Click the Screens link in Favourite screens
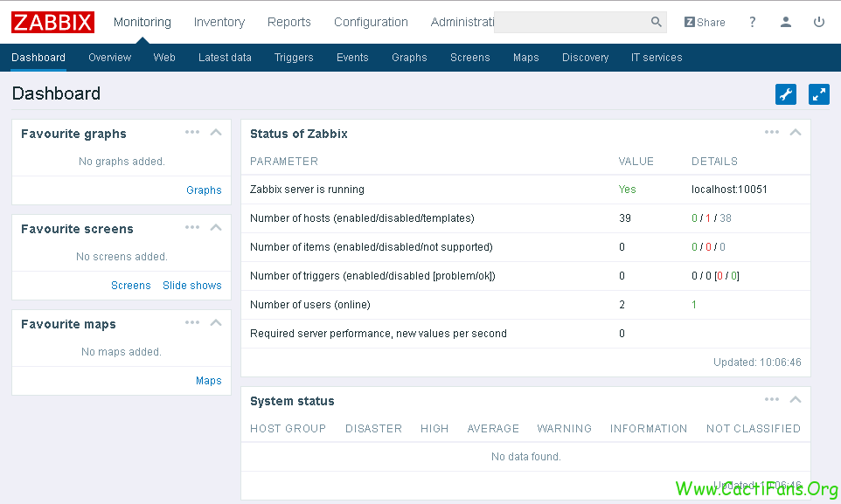The height and width of the screenshot is (504, 841). (x=131, y=286)
